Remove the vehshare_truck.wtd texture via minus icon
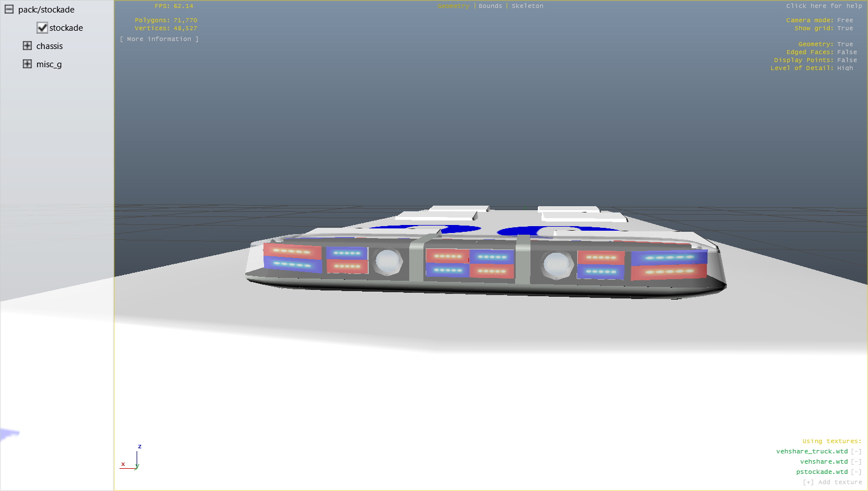 856,452
